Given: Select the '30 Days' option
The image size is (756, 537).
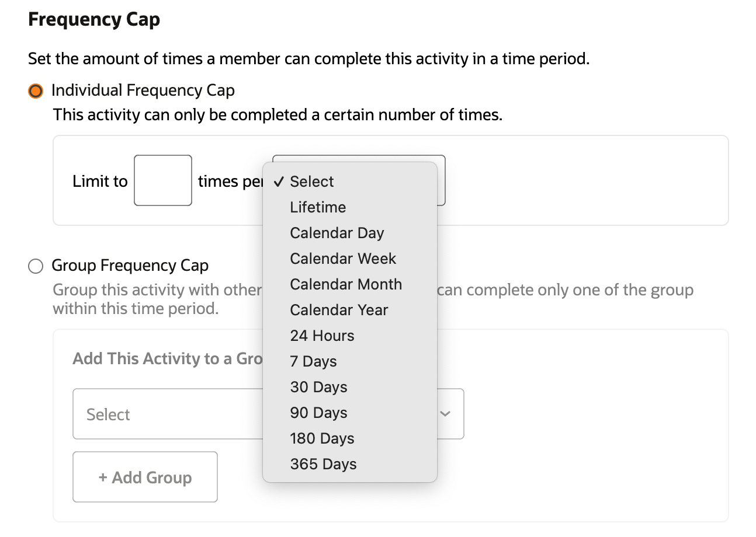Looking at the screenshot, I should tap(318, 387).
